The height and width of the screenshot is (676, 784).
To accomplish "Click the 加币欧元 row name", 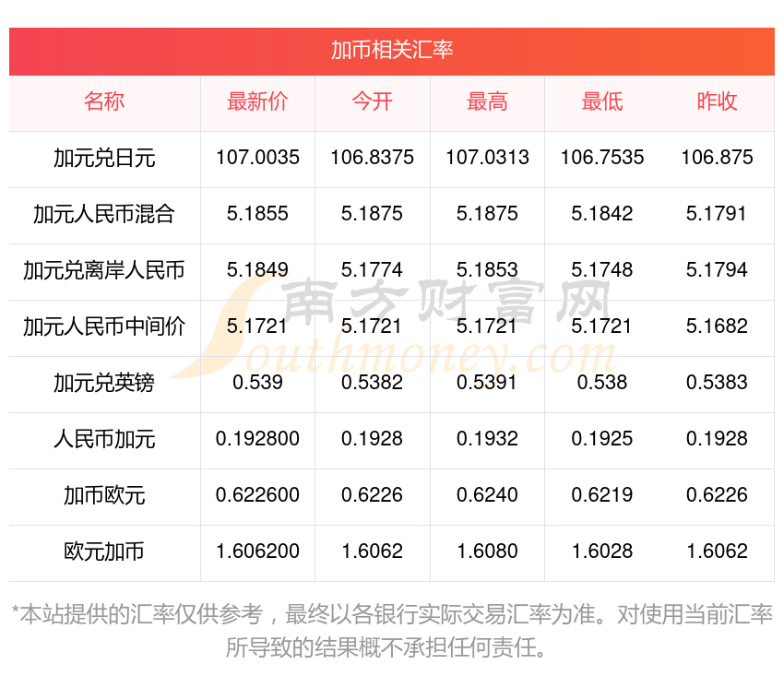I will 104,495.
